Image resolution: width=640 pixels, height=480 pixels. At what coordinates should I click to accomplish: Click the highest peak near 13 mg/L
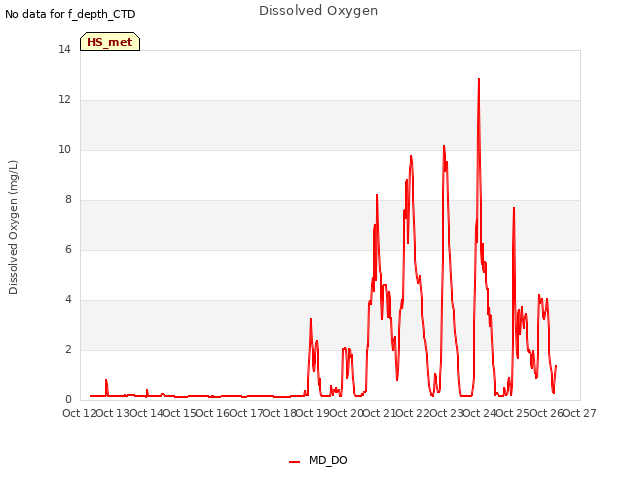[x=479, y=79]
